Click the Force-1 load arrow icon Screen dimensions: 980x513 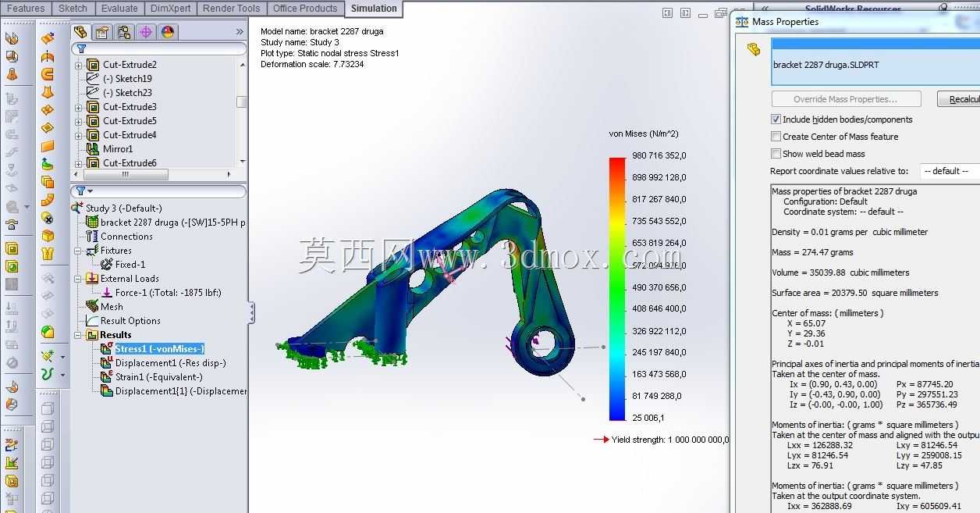click(x=107, y=293)
